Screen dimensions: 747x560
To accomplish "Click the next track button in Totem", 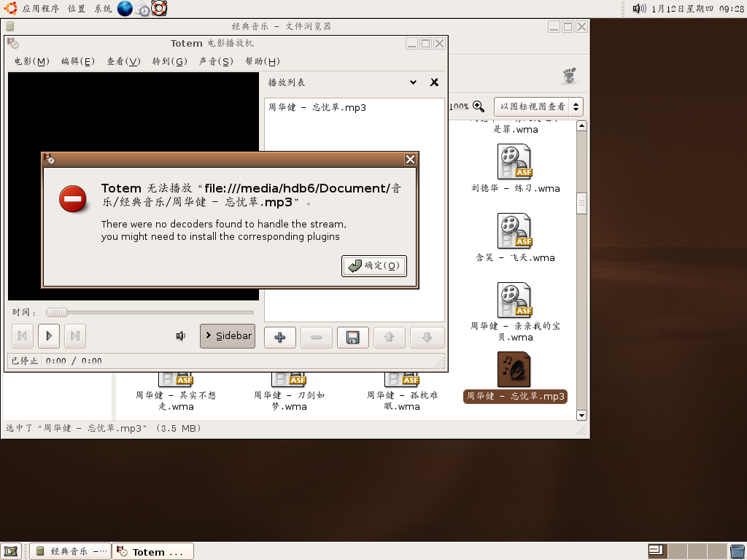I will pyautogui.click(x=75, y=336).
